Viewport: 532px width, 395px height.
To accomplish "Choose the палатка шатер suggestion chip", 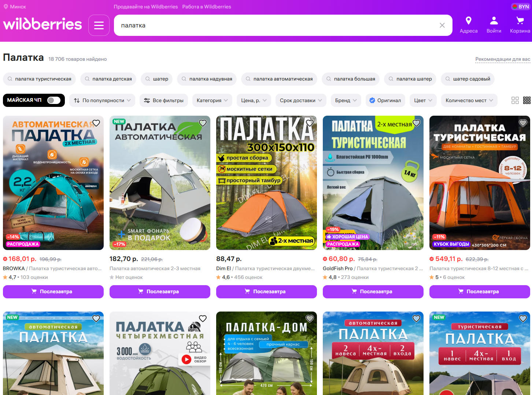I will click(x=410, y=79).
